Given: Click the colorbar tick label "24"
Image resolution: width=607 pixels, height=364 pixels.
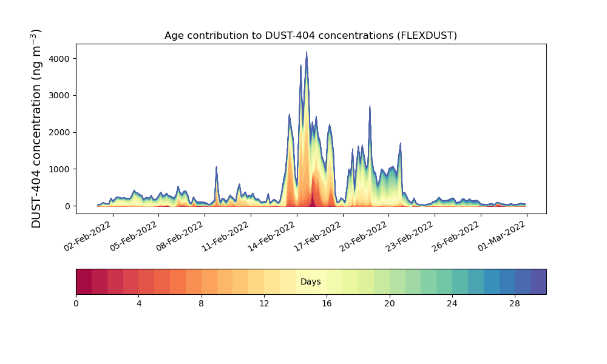Looking at the screenshot, I should (452, 304).
